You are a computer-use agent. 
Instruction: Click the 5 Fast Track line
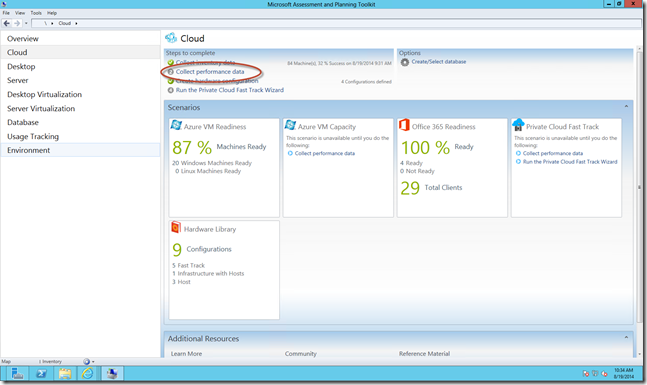click(x=188, y=265)
